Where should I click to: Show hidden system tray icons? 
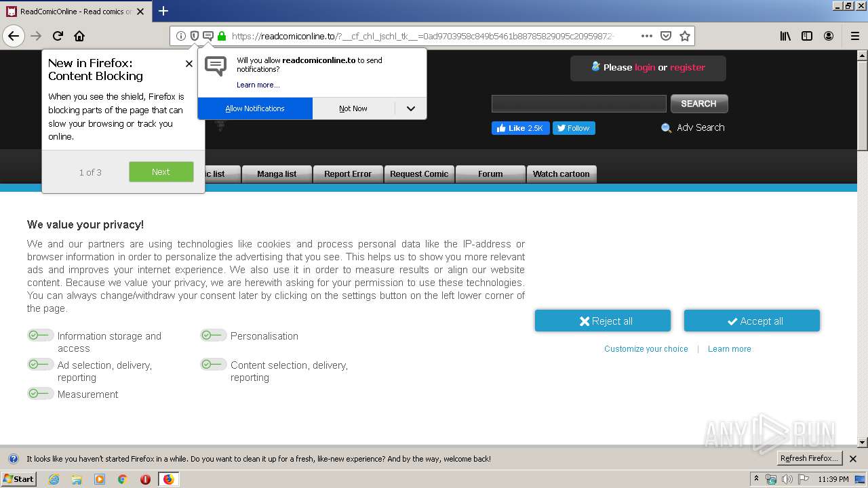pos(756,479)
